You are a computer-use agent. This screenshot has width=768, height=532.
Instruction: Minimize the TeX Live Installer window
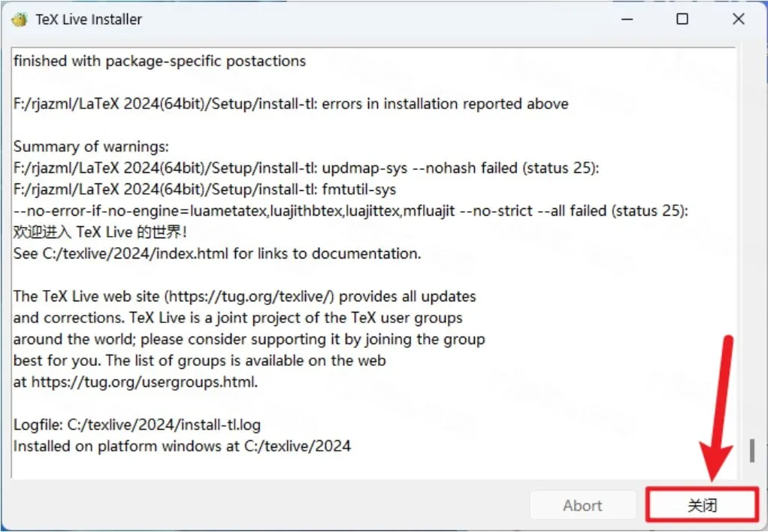click(x=627, y=19)
